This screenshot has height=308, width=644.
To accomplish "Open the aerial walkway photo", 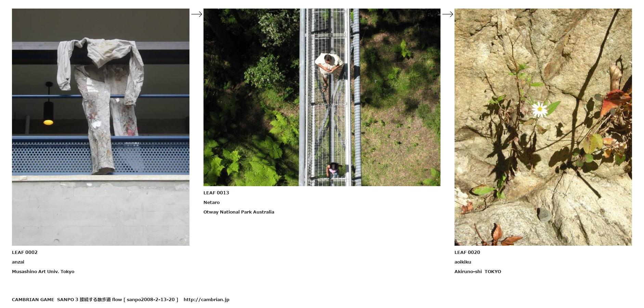I will pos(322,97).
